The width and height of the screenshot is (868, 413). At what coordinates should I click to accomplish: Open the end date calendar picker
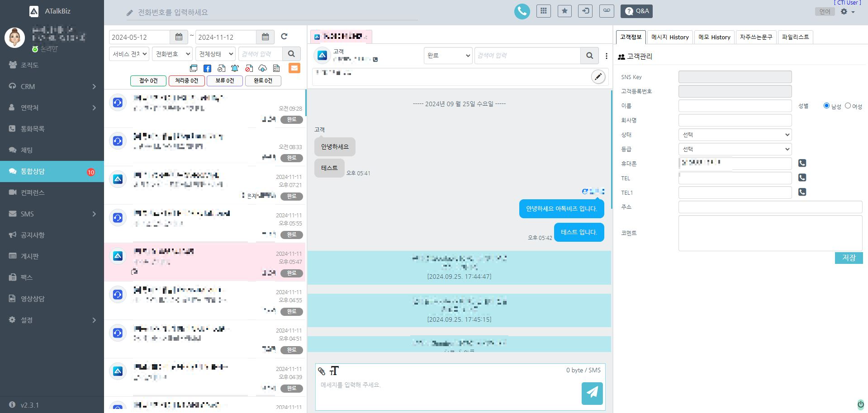(265, 37)
